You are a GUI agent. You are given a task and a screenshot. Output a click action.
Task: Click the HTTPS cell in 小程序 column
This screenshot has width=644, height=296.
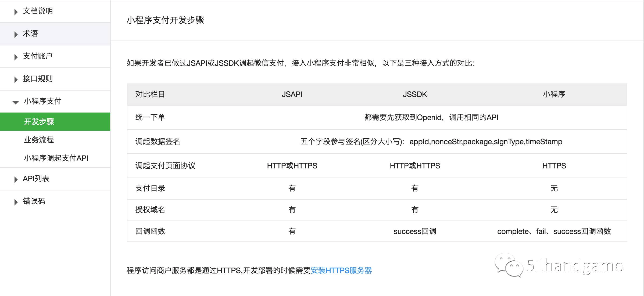[554, 166]
